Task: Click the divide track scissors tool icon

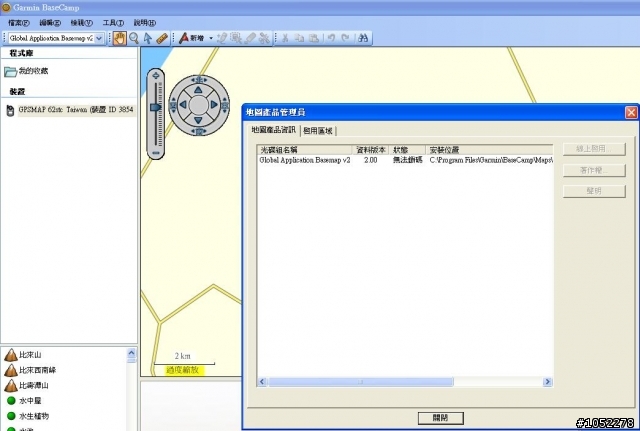Action: click(264, 38)
